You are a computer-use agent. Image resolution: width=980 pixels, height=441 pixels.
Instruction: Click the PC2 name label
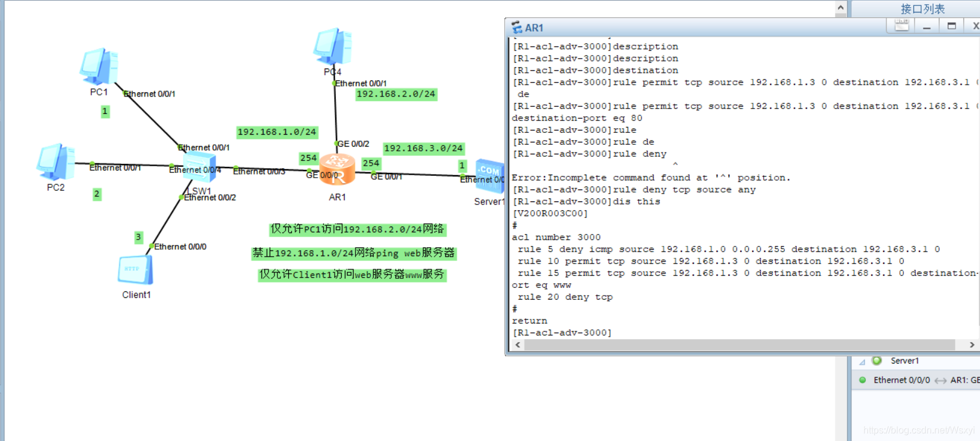(x=56, y=187)
